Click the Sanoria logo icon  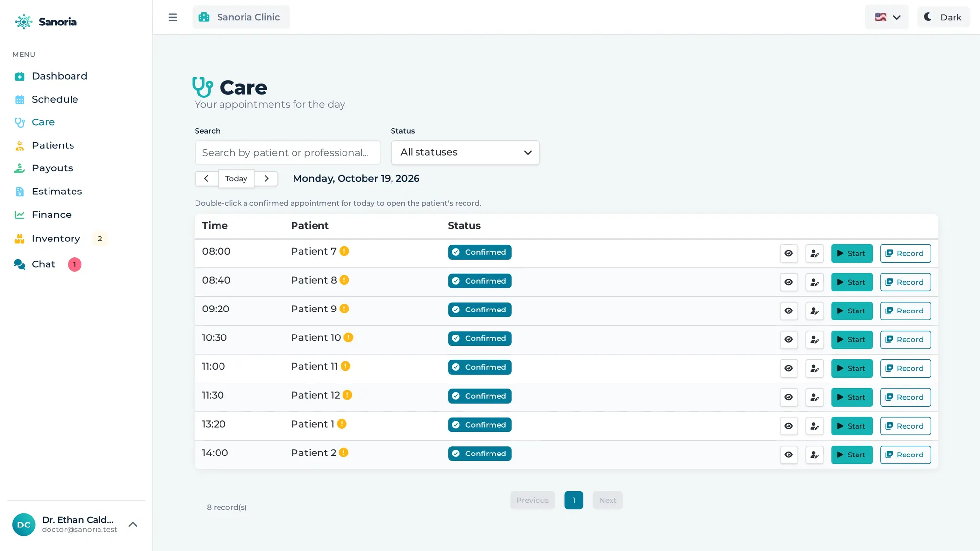23,22
